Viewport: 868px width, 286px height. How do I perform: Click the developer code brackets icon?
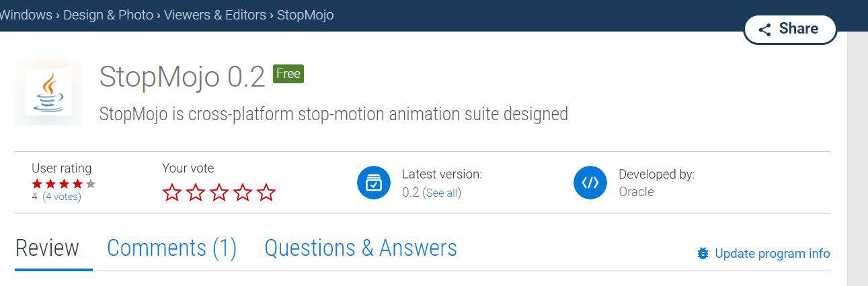tap(590, 183)
